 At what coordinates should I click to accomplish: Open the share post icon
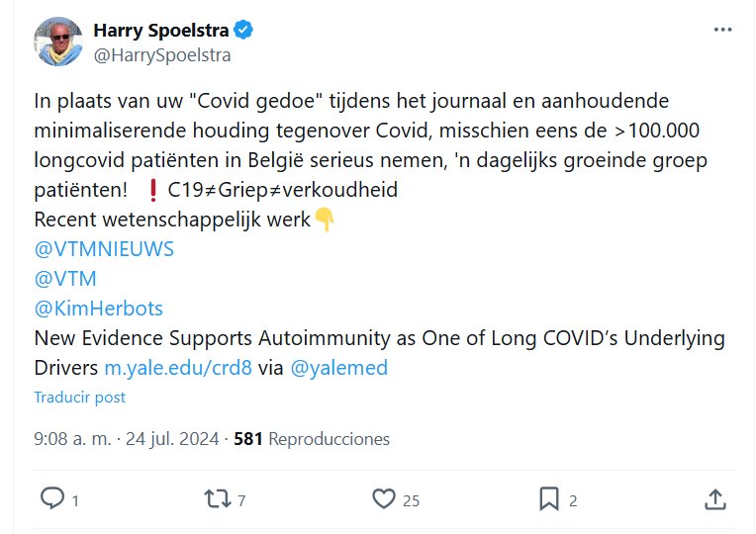click(716, 499)
